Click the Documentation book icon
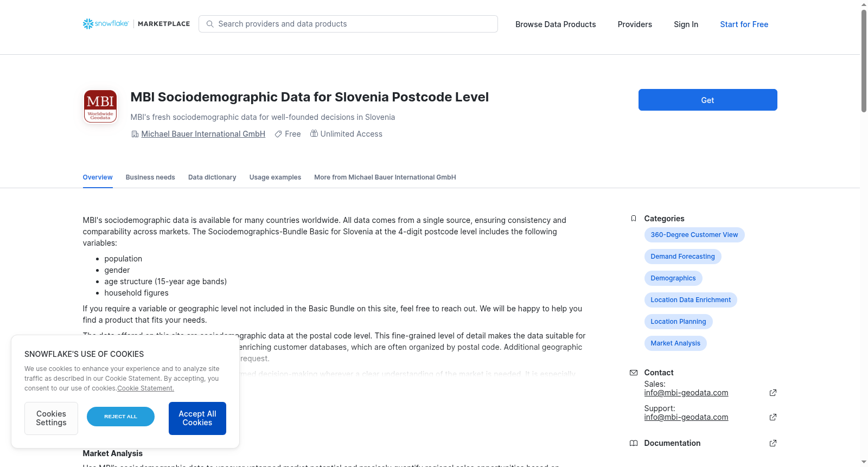Viewport: 868px width, 467px height. coord(634,443)
